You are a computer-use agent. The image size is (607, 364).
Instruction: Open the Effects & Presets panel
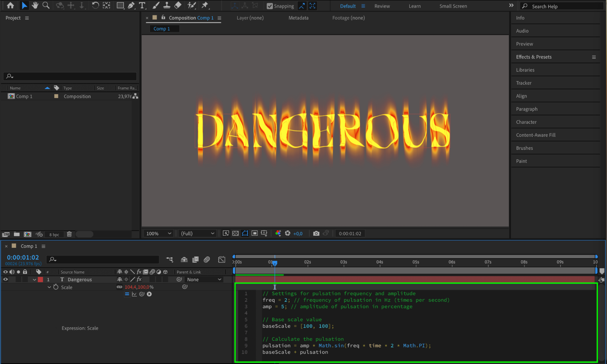[534, 57]
